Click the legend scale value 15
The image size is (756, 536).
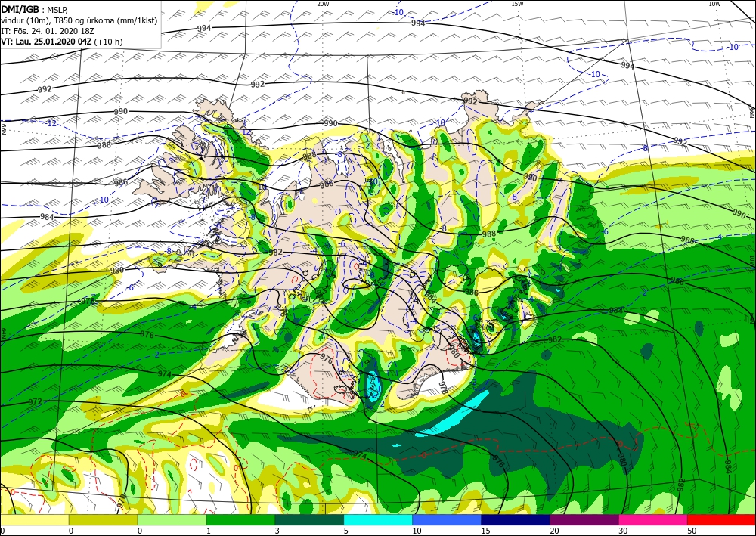coord(485,531)
